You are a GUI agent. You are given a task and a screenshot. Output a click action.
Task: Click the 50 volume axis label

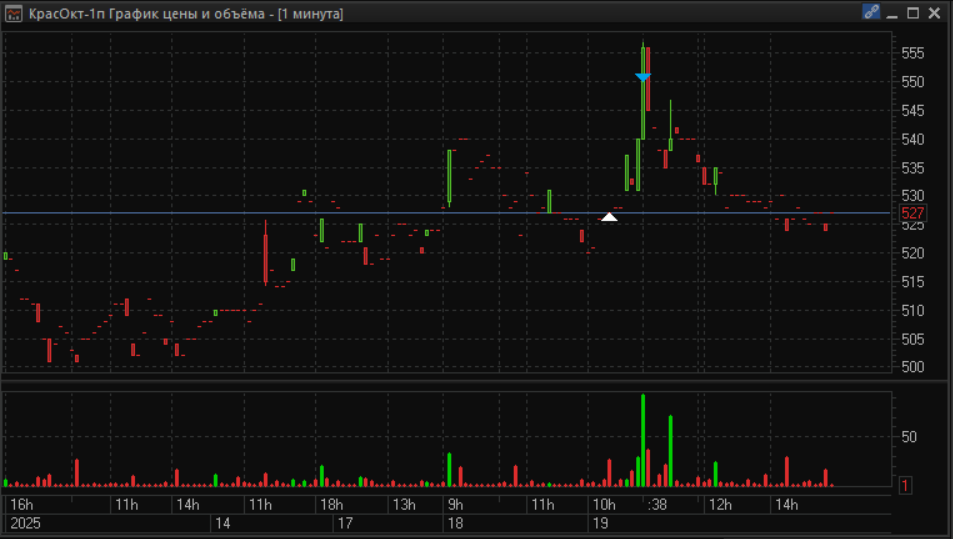(x=909, y=437)
